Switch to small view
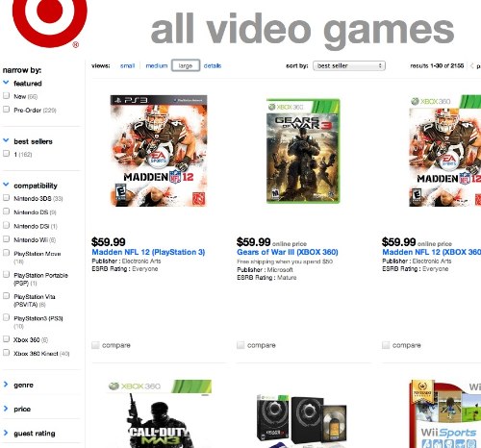 click(127, 65)
